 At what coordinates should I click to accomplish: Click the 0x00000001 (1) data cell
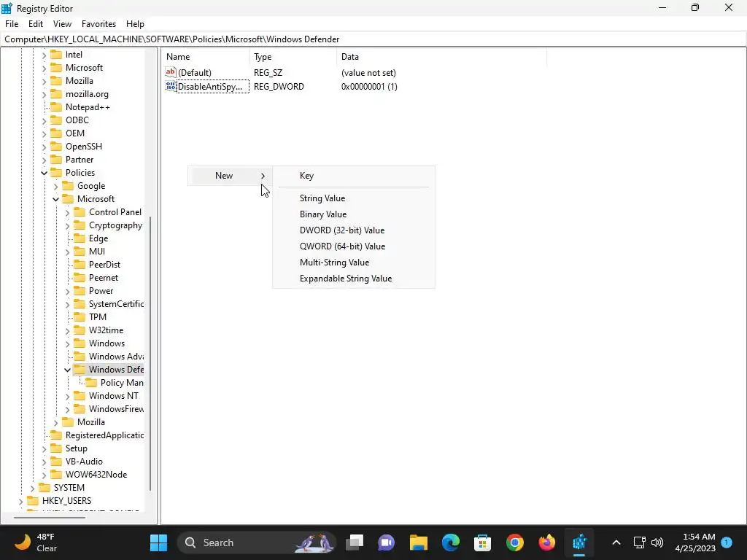pos(369,87)
